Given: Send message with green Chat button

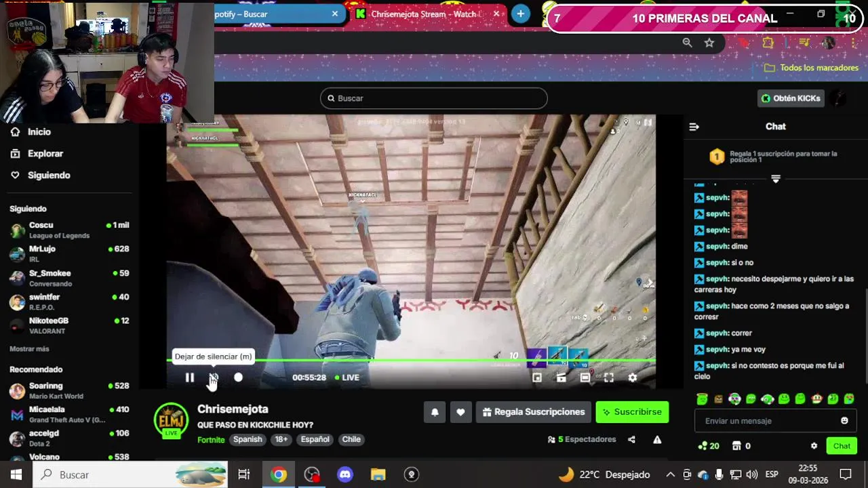Looking at the screenshot, I should pyautogui.click(x=842, y=446).
